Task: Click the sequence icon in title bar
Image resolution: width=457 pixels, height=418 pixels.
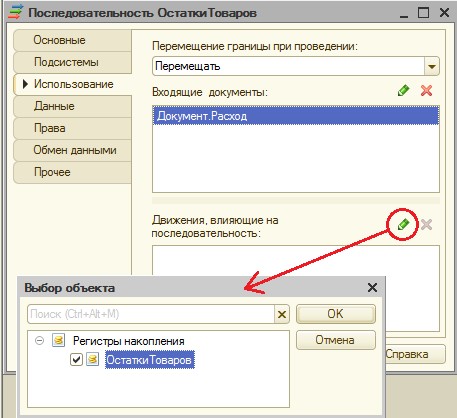Action: 15,12
